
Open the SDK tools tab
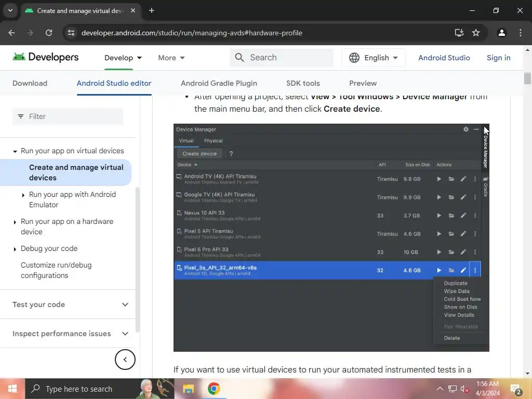303,83
